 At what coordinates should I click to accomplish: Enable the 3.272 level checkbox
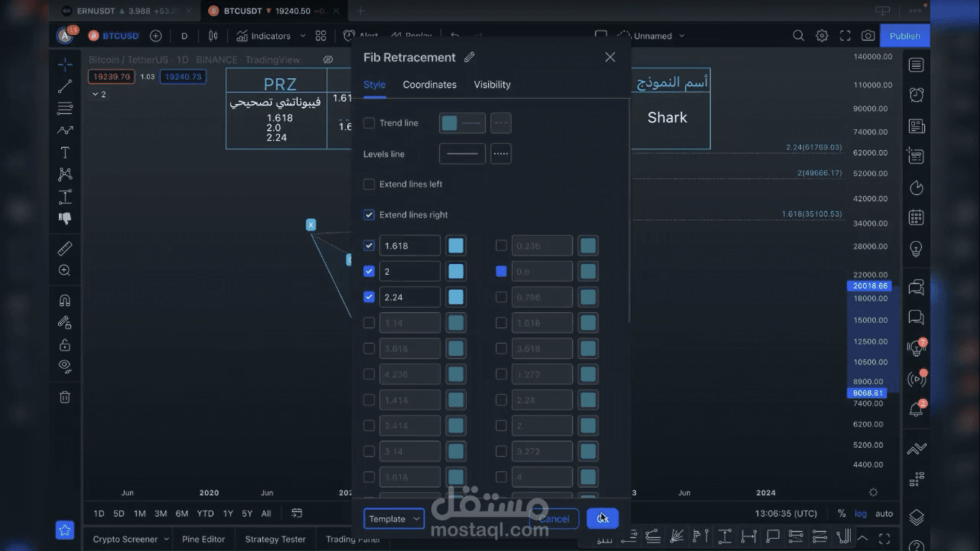point(501,451)
